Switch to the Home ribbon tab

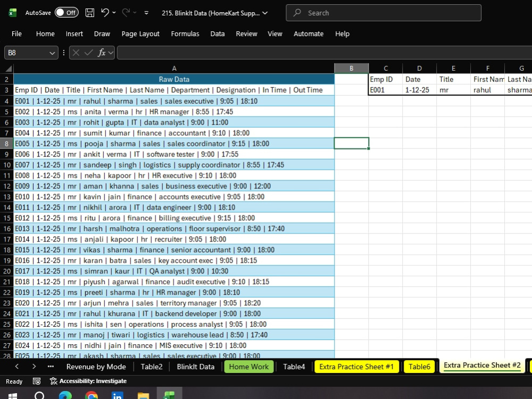pyautogui.click(x=45, y=34)
